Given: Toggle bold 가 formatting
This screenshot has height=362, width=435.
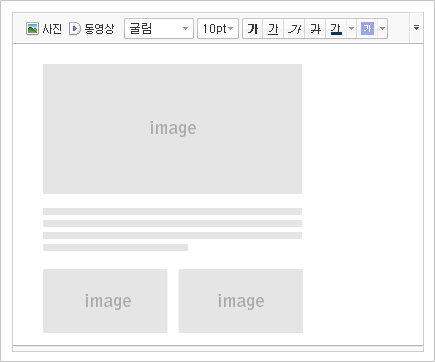Looking at the screenshot, I should click(253, 29).
